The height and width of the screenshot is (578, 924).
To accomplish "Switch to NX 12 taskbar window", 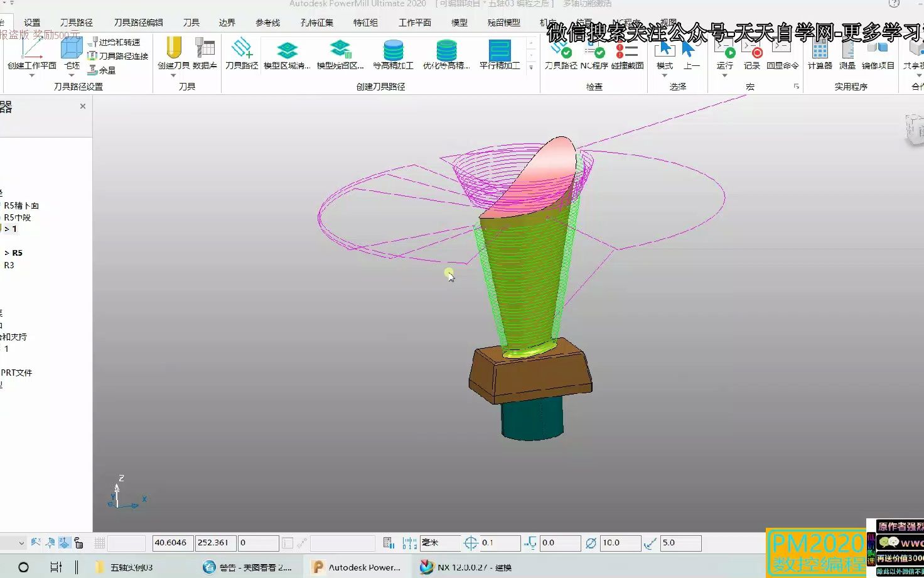I will pos(466,567).
